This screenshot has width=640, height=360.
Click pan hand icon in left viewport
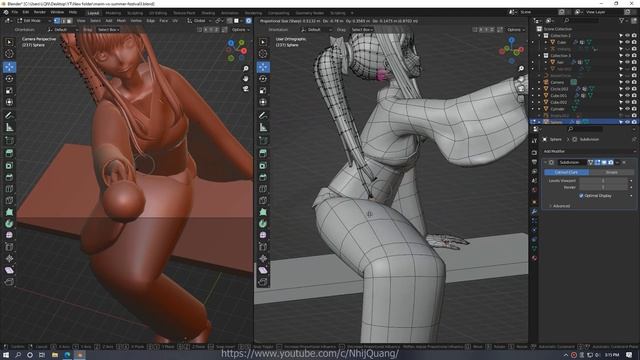[246, 78]
